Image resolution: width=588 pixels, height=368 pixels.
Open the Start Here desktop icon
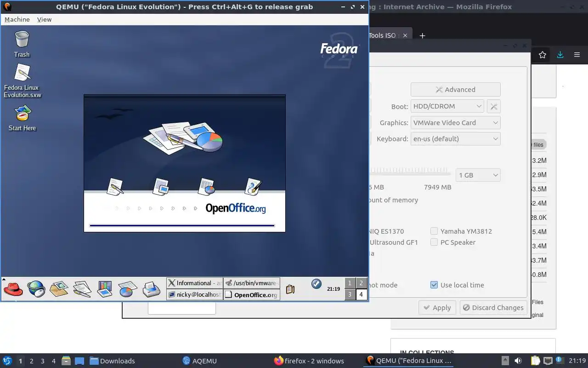22,118
